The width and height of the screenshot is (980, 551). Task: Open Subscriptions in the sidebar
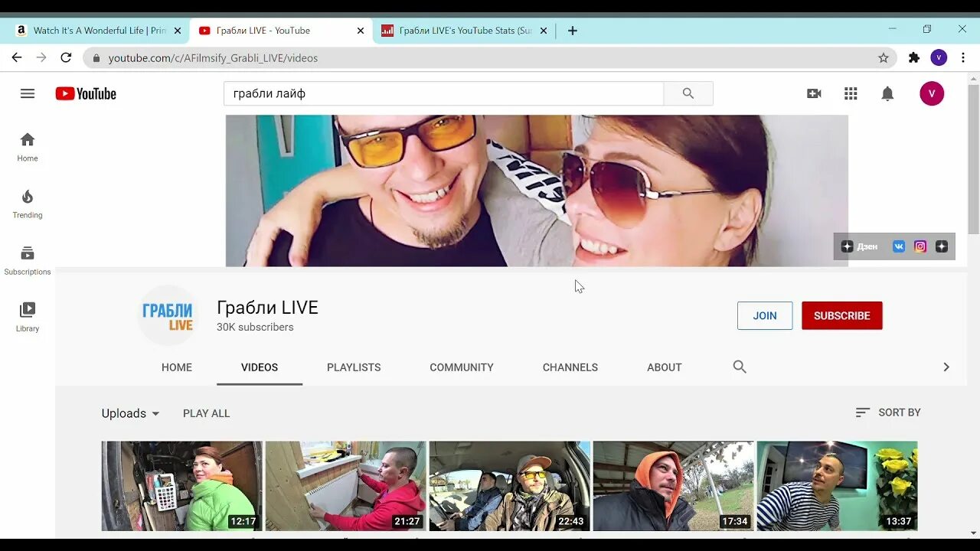click(28, 260)
